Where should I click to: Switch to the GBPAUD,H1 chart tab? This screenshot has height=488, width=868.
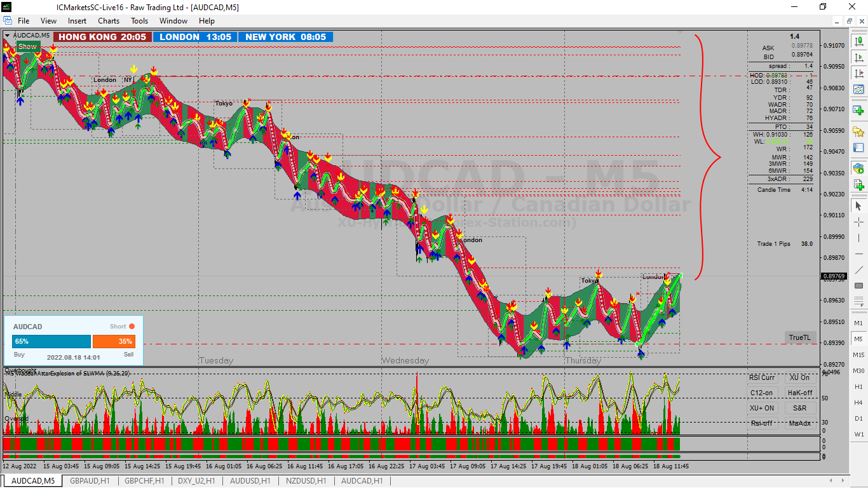[x=90, y=481]
